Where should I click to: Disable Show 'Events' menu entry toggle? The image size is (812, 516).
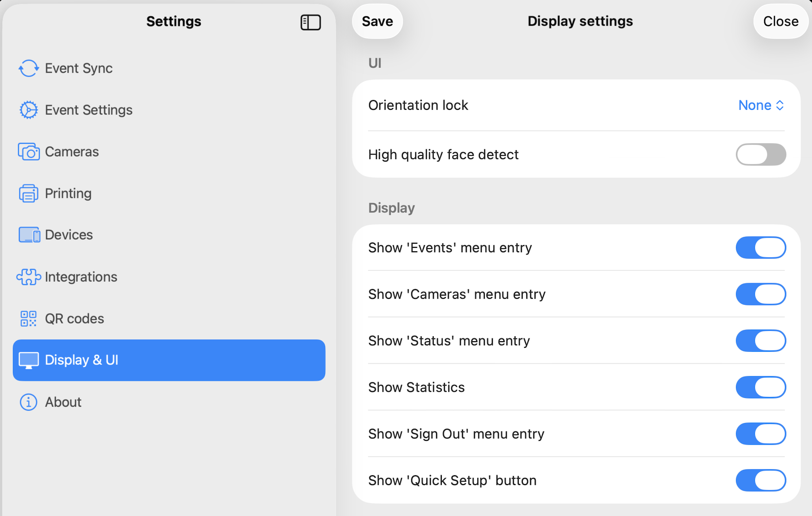pyautogui.click(x=760, y=247)
